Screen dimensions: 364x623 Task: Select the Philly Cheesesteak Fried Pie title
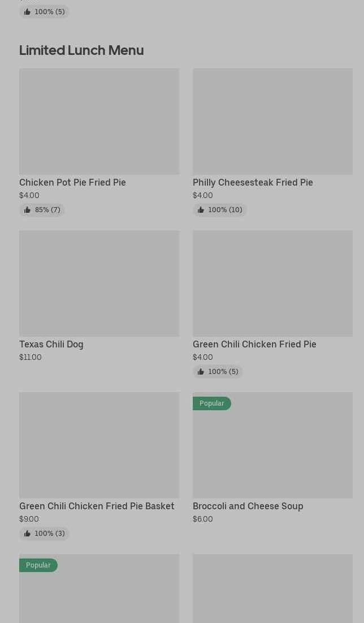point(253,182)
